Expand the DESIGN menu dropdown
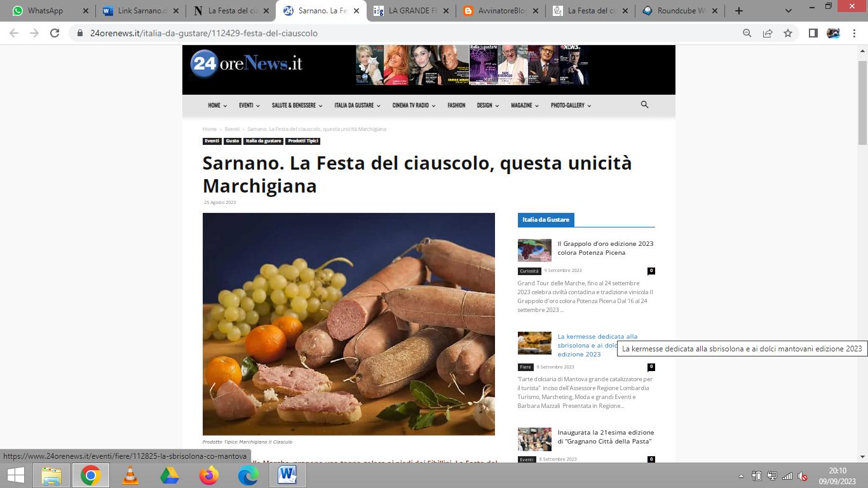The height and width of the screenshot is (488, 868). tap(488, 105)
